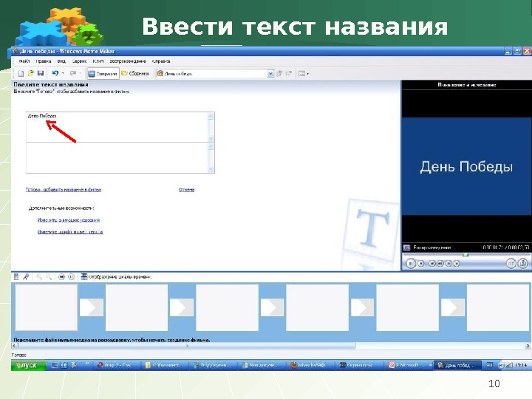The image size is (532, 399).
Task: Open the Правка menu
Action: coord(44,61)
